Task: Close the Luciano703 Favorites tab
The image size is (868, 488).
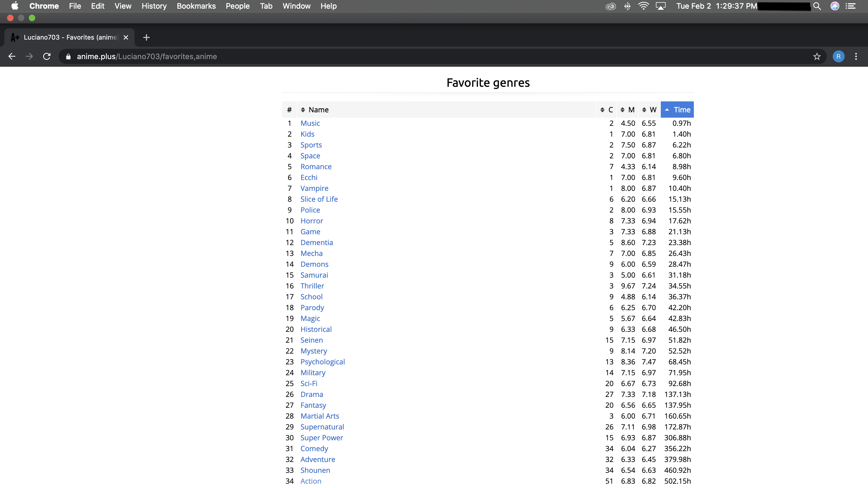Action: tap(126, 37)
